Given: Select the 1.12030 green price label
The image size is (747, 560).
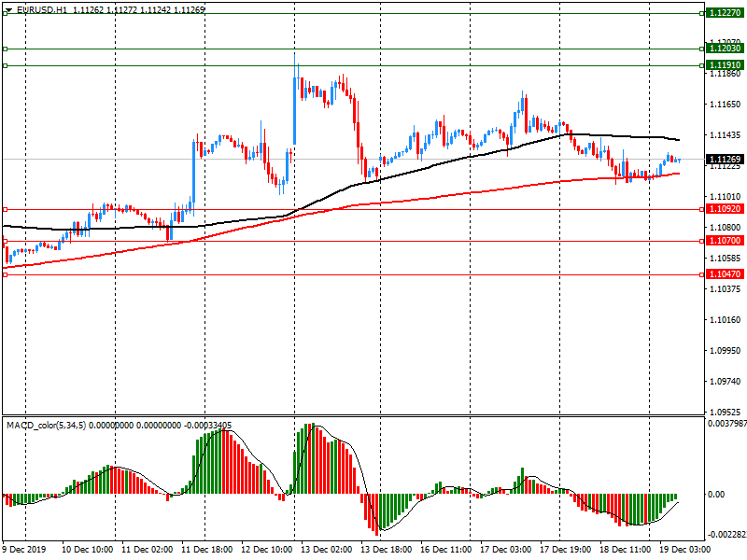Looking at the screenshot, I should 726,49.
